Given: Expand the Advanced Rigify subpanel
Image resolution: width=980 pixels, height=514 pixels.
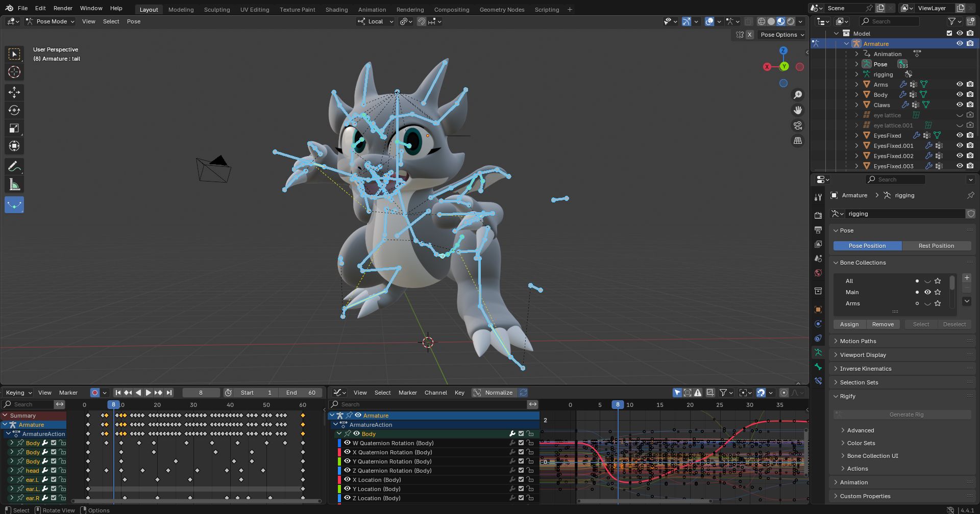Looking at the screenshot, I should click(x=860, y=430).
